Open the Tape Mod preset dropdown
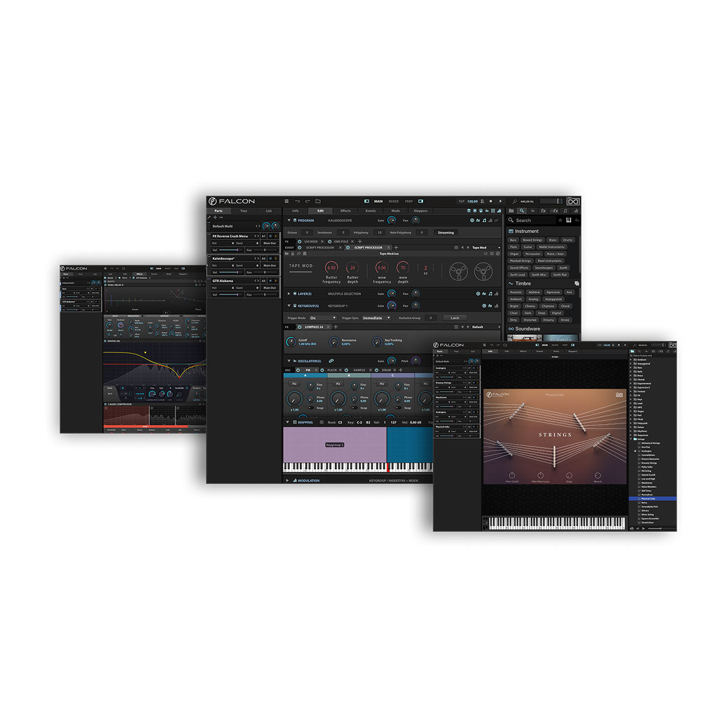Viewport: 728px width, 728px height. (487, 248)
